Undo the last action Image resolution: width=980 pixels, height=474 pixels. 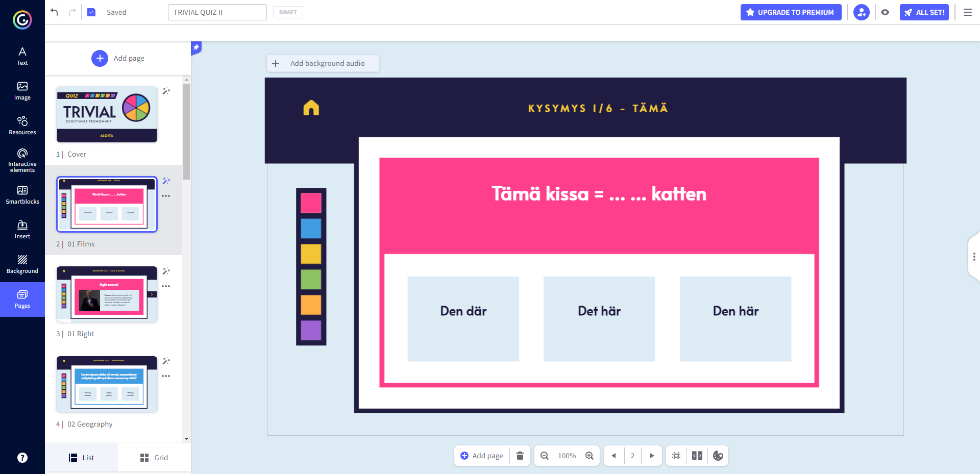(x=54, y=12)
